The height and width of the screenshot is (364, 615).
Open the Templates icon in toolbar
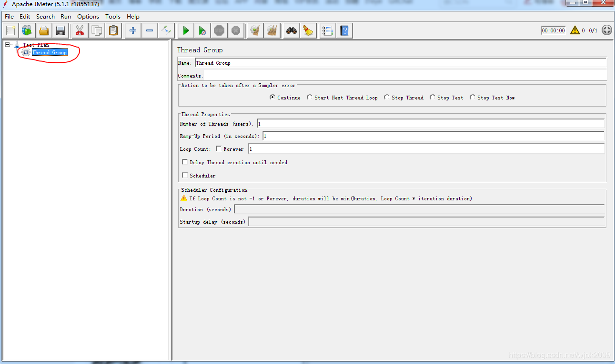(27, 31)
